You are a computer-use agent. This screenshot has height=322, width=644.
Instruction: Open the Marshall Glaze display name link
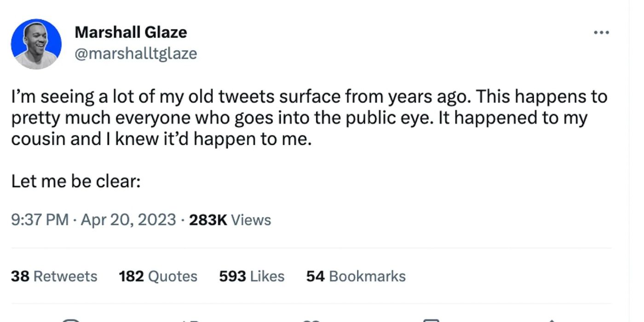pos(131,32)
